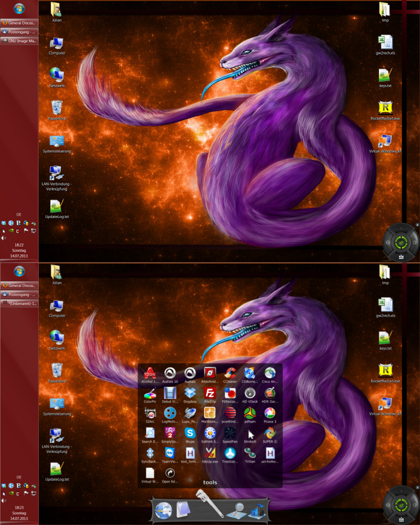Open FileZilla in the tools stack
Viewport: 420px width, 525px height.
pyautogui.click(x=210, y=394)
